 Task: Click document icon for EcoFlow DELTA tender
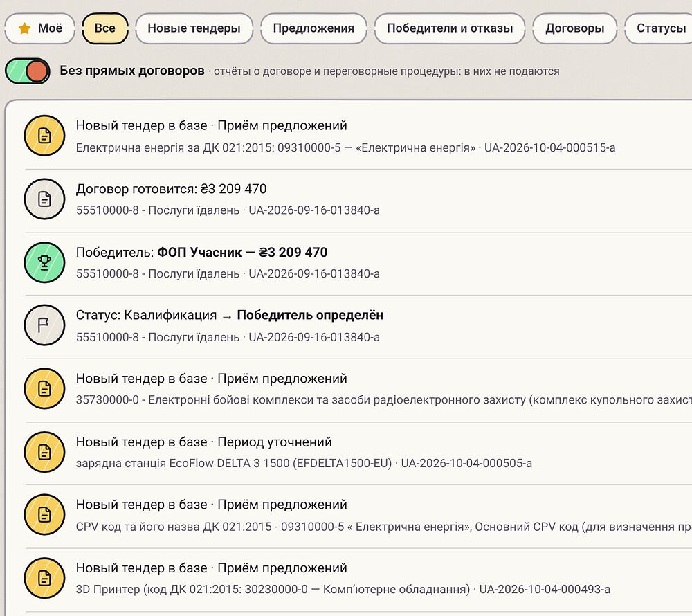click(x=44, y=452)
